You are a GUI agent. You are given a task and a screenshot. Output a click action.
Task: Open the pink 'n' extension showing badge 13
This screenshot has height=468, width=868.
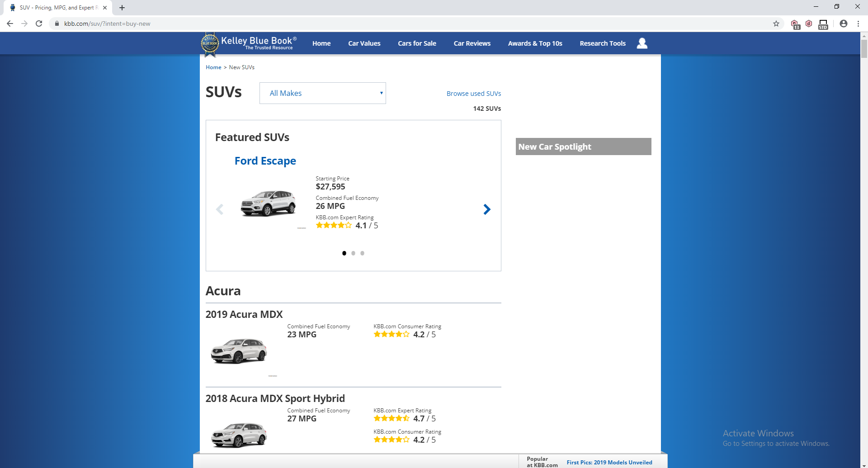[x=795, y=24]
